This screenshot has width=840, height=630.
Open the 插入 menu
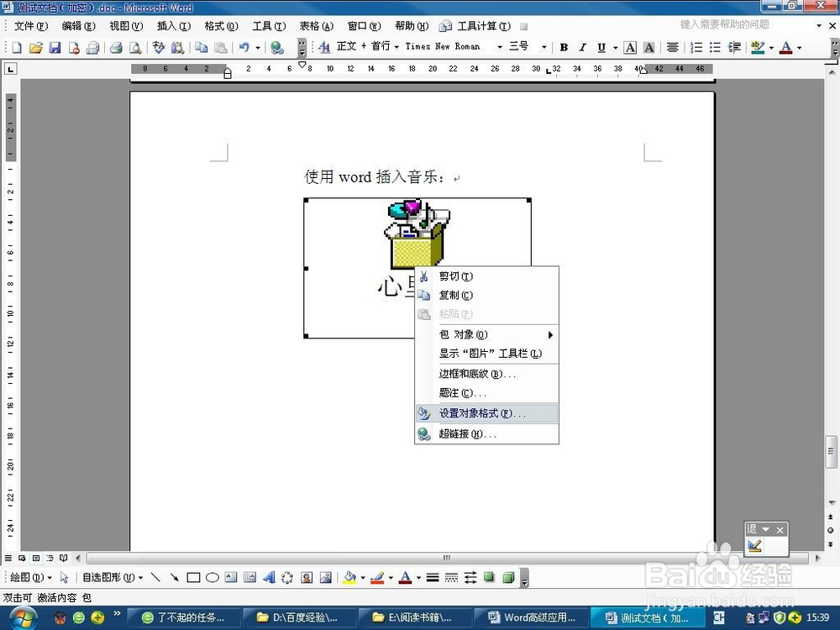(x=172, y=26)
